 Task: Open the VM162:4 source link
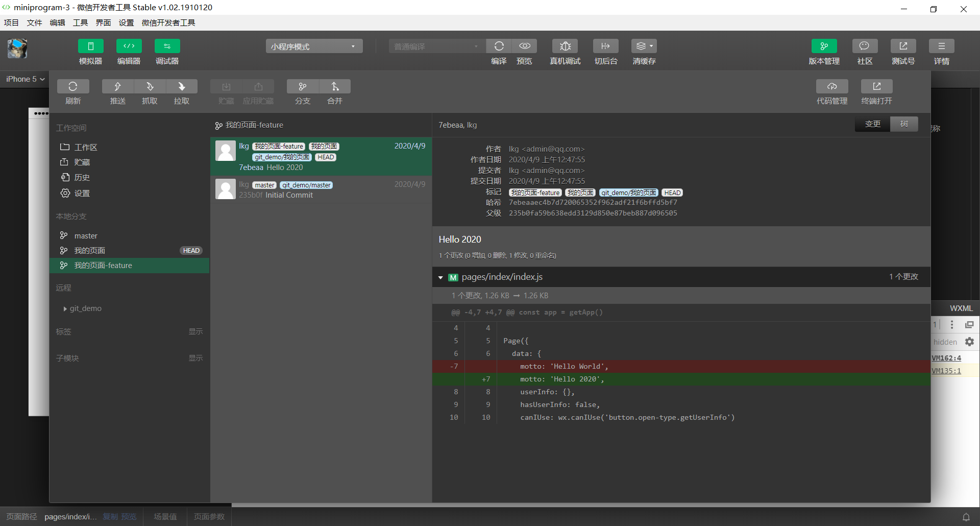pyautogui.click(x=946, y=358)
